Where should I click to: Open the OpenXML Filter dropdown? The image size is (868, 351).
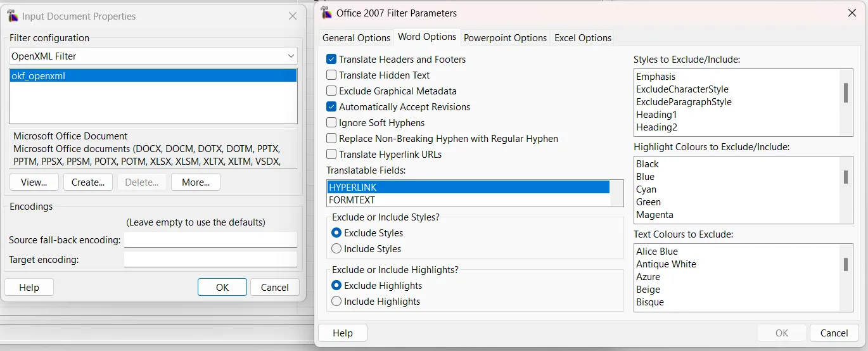click(153, 56)
